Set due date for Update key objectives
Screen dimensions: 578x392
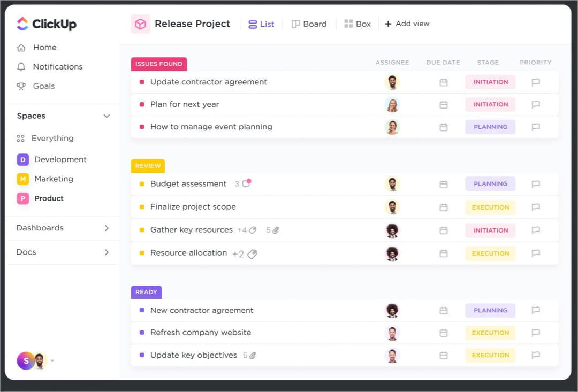[x=444, y=356]
